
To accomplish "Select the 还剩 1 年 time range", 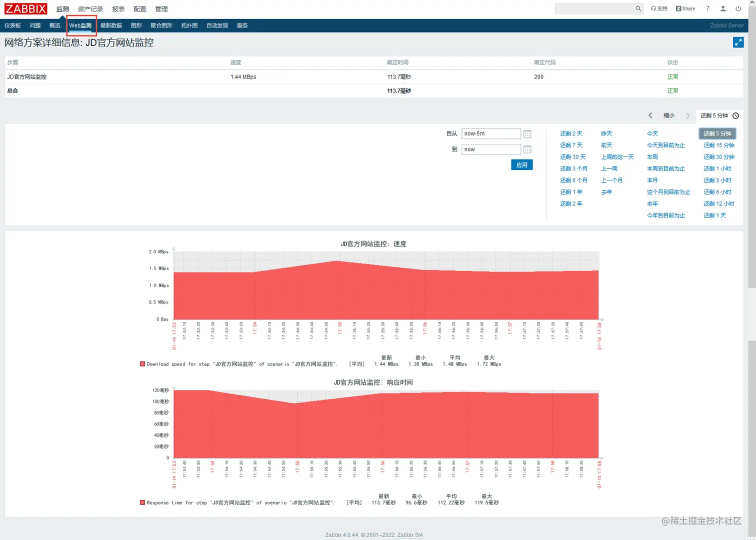I will 571,192.
